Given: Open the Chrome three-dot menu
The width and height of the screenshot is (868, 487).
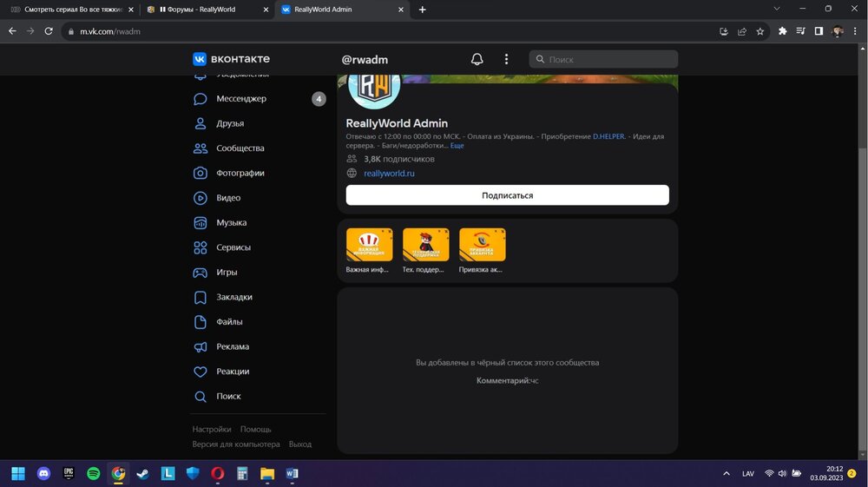Looking at the screenshot, I should coord(855,31).
